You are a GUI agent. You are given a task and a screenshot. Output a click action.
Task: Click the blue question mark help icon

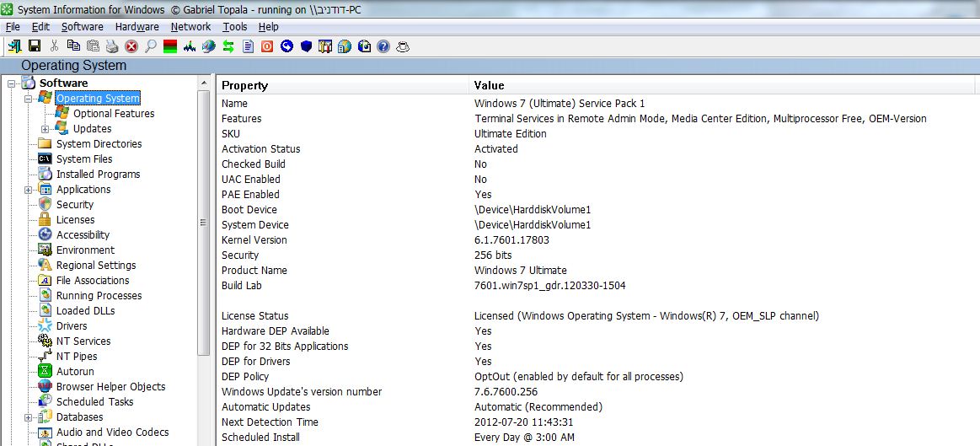383,46
